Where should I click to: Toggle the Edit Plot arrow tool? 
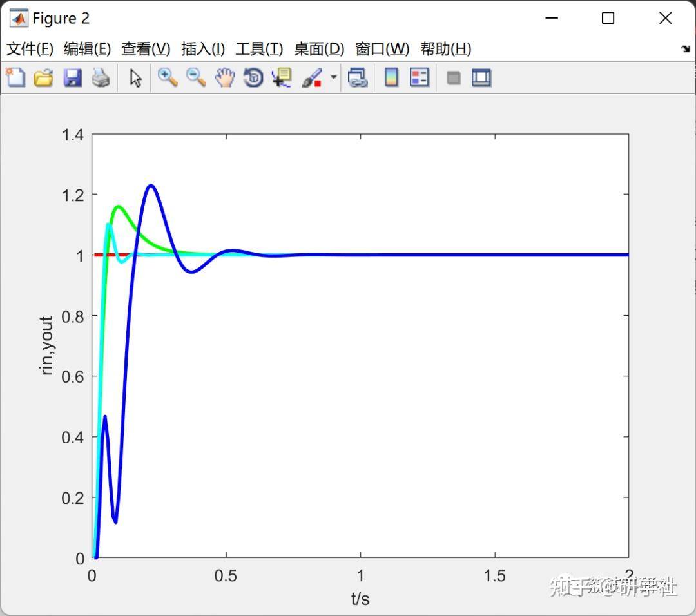[135, 78]
